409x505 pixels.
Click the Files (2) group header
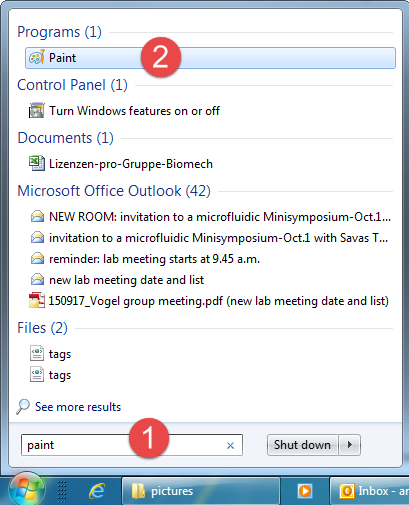(x=42, y=328)
